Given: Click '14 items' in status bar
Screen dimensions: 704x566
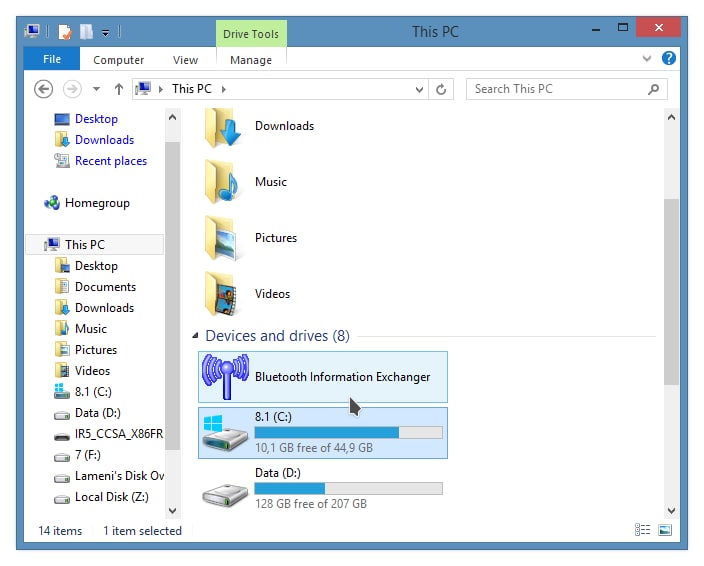Looking at the screenshot, I should 60,531.
